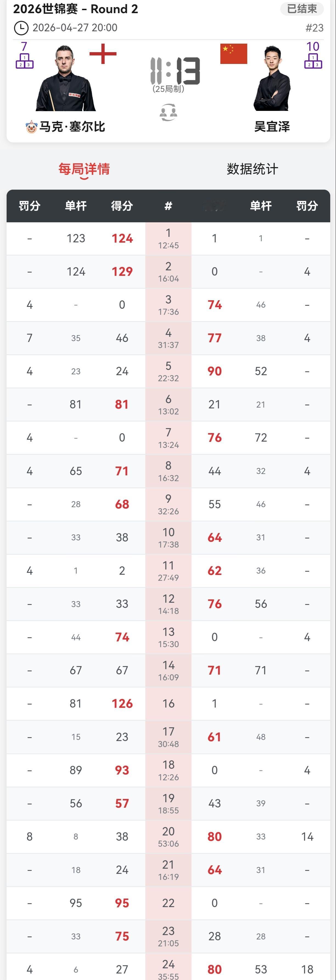Image resolution: width=336 pixels, height=980 pixels.
Task: Open the 每局详情 tab
Action: (84, 169)
